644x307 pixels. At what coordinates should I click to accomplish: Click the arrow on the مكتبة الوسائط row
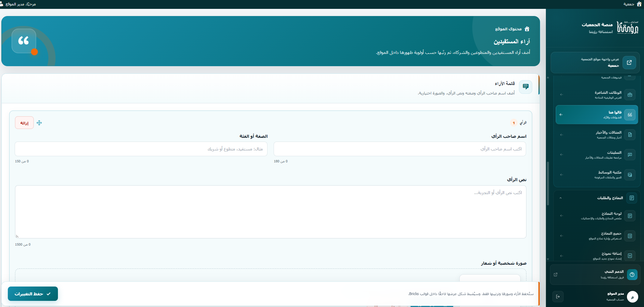point(561,175)
